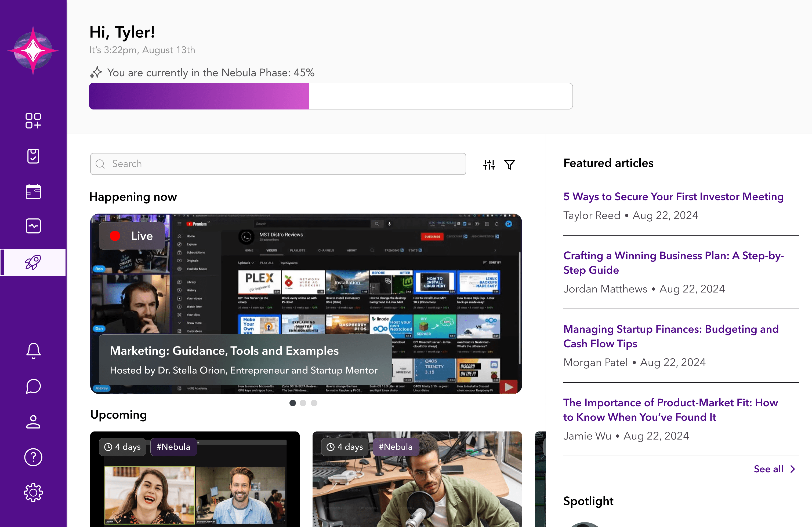Open '5 Ways to Secure Your First Investor Meeting'
The image size is (812, 527).
[673, 197]
